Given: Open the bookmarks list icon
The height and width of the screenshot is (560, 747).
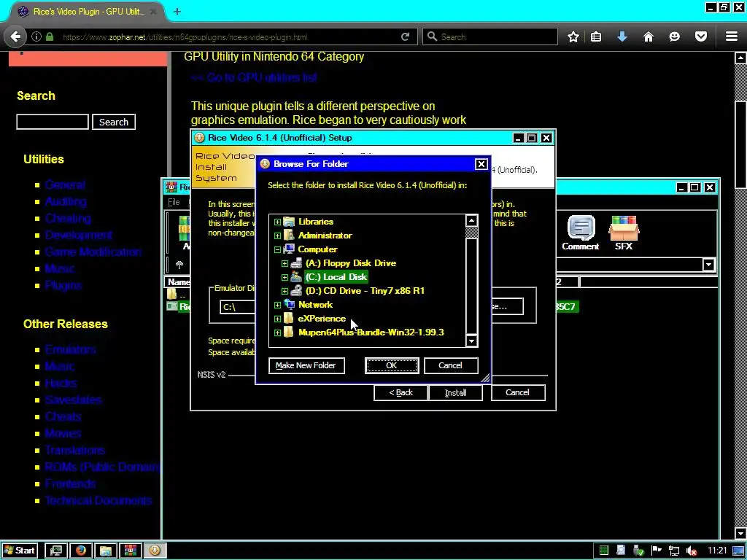Looking at the screenshot, I should click(x=596, y=36).
